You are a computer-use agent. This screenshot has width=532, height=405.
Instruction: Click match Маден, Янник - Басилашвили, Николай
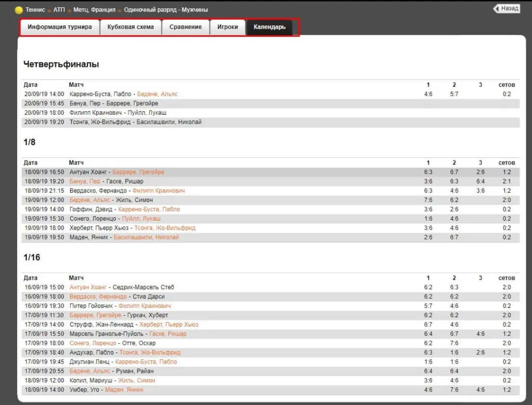click(x=124, y=237)
